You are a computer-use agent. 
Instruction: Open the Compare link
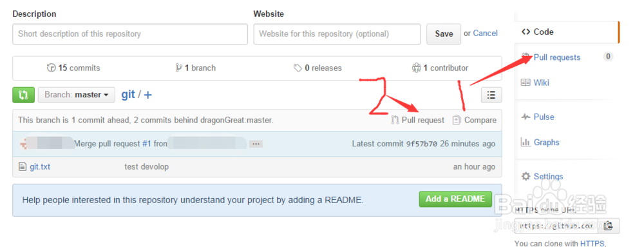coord(480,120)
